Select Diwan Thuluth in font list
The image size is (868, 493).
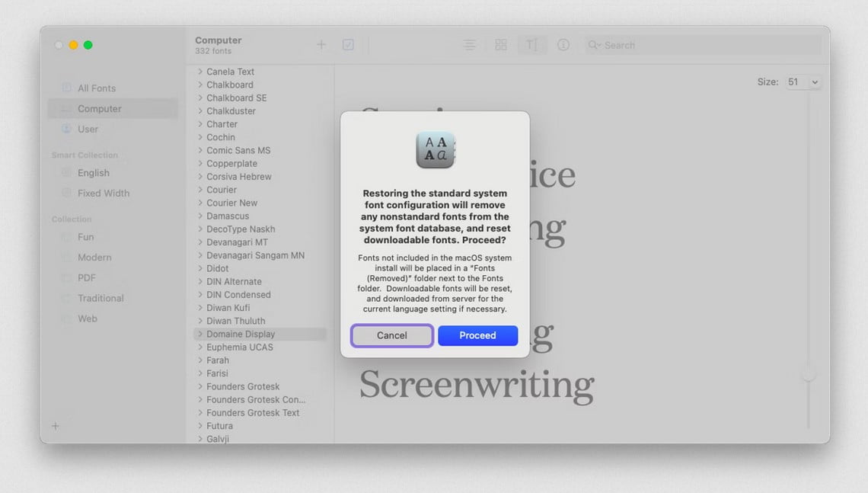(236, 321)
